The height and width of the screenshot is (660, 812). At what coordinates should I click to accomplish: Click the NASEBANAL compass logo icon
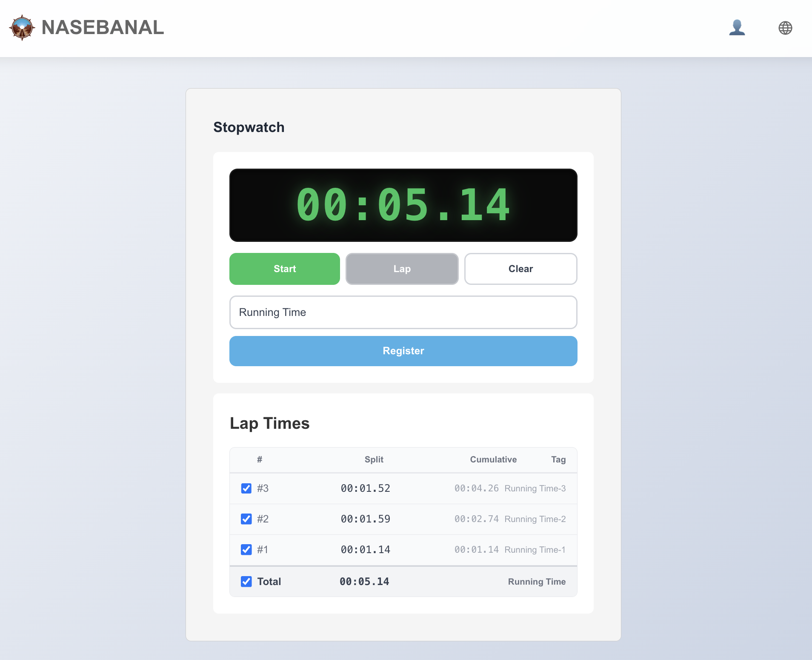tap(22, 27)
